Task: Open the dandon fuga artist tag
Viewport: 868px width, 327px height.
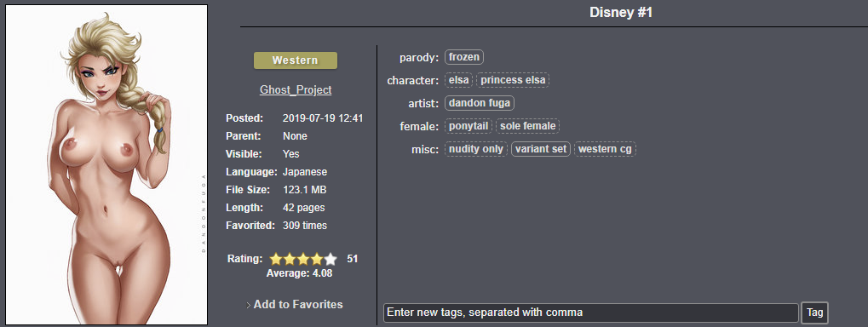Action: 480,103
